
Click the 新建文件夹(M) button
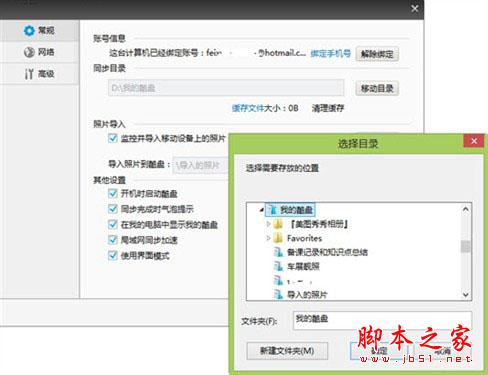point(287,351)
